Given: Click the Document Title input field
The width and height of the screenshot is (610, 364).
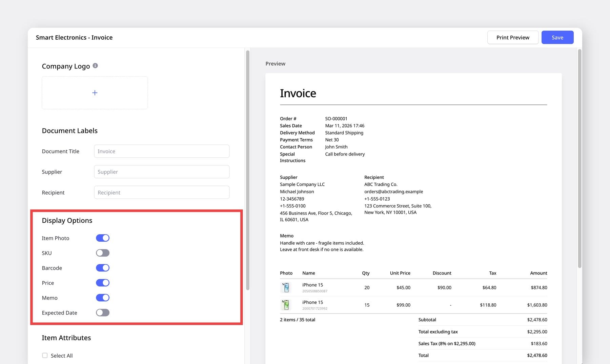Looking at the screenshot, I should point(162,151).
